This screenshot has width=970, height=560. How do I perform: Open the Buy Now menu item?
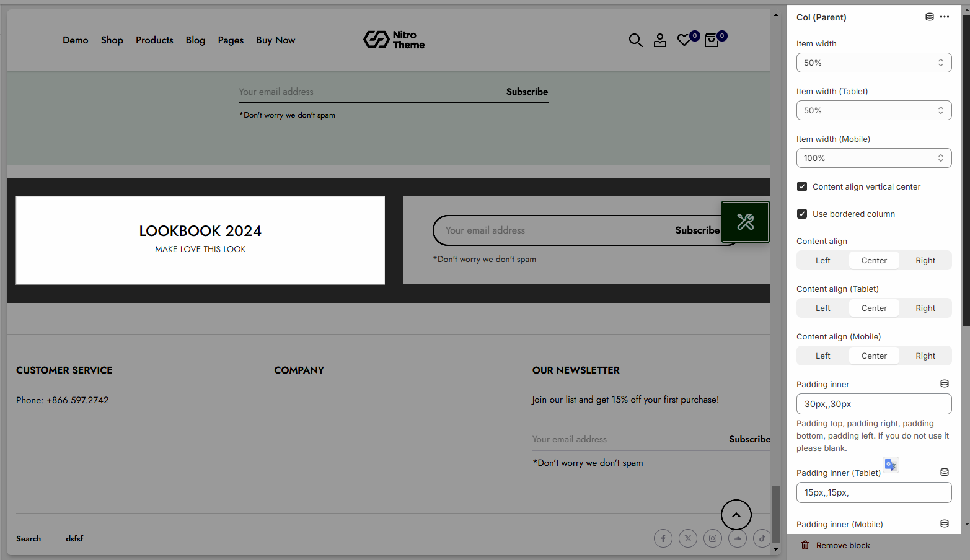[x=276, y=40]
